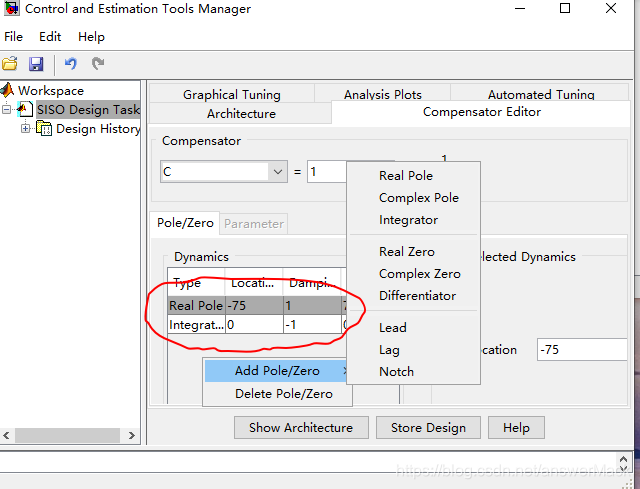The width and height of the screenshot is (640, 489).
Task: Click the Store Design button
Action: coord(428,427)
